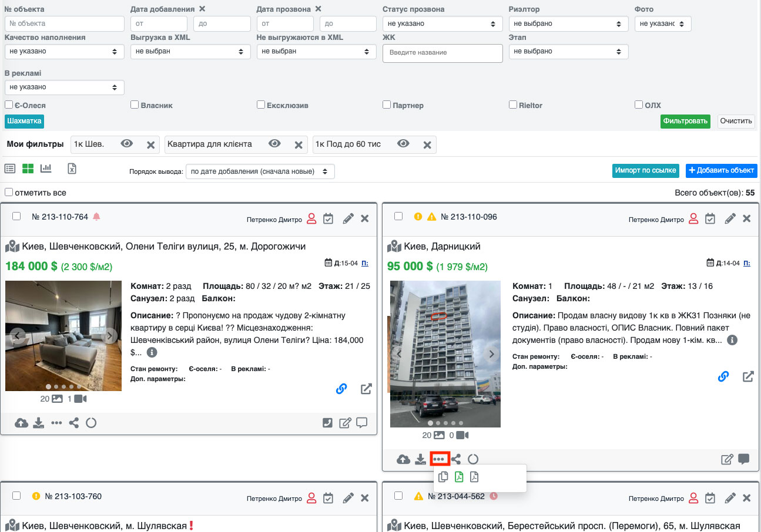Click the share icon on listing 213-110-764
This screenshot has height=532, width=761.
point(73,423)
